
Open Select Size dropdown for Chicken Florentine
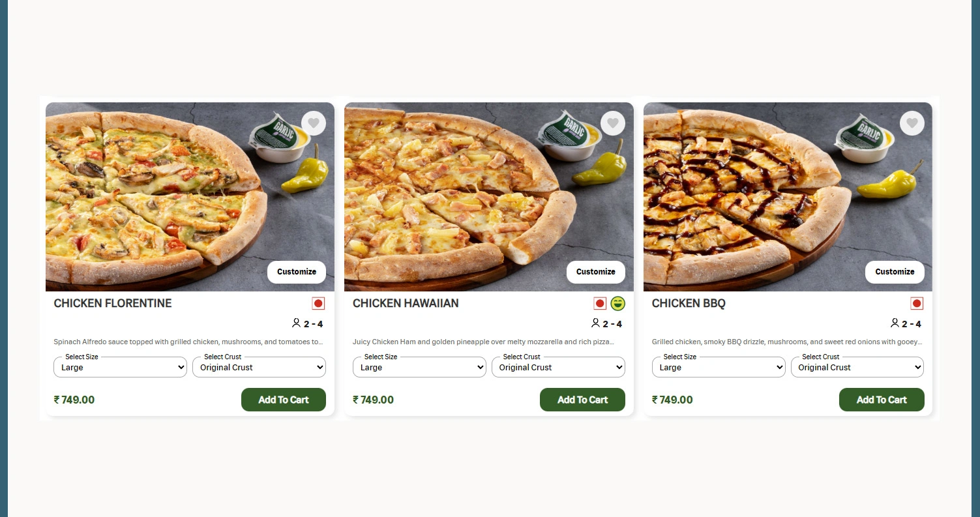click(120, 367)
